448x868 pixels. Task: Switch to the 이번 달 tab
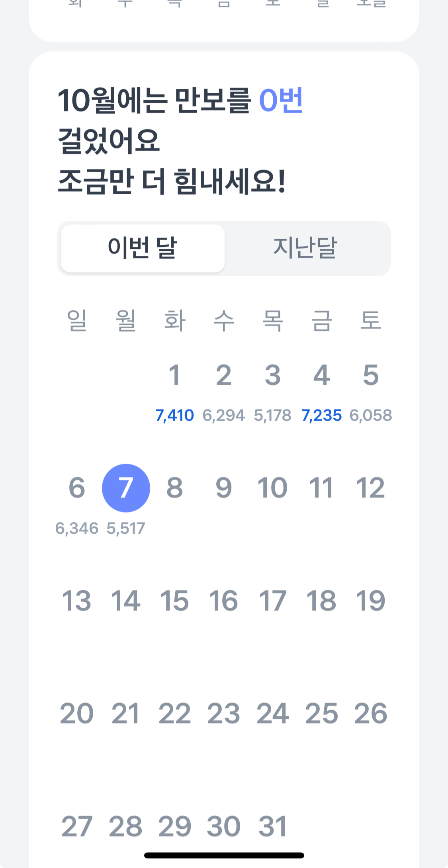coord(143,248)
